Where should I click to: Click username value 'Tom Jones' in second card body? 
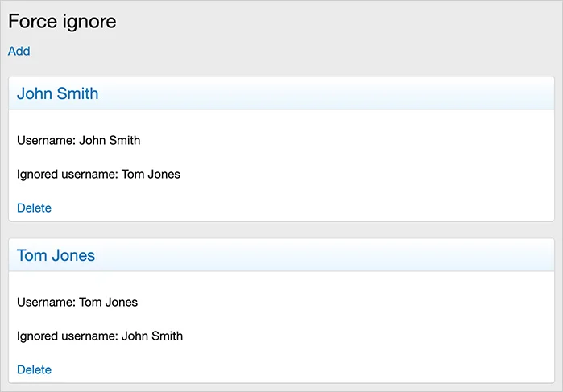[x=108, y=302]
